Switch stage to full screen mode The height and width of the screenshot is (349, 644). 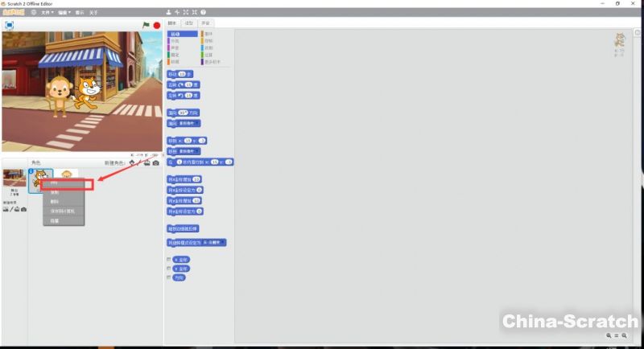[x=10, y=25]
